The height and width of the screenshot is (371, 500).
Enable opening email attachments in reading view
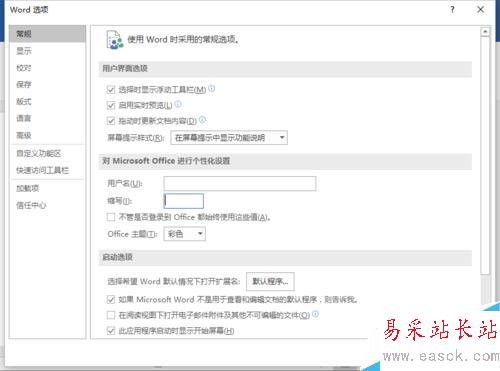(111, 315)
